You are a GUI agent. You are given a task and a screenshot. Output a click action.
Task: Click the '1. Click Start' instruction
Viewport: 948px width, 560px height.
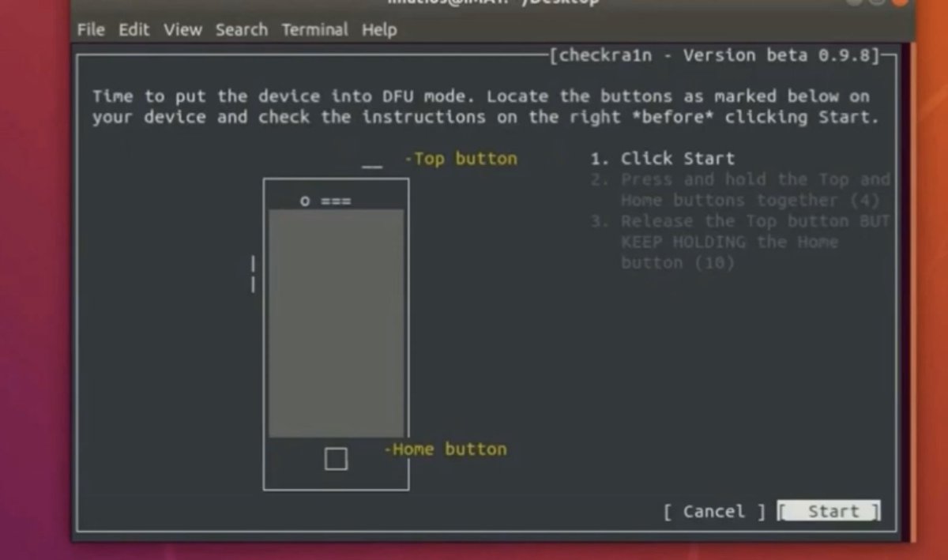(x=663, y=159)
